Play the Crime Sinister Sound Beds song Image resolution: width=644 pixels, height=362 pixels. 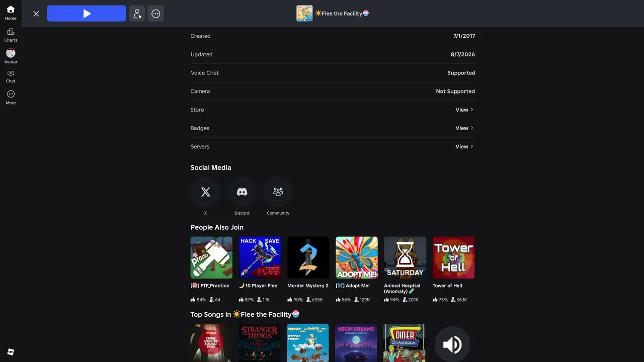tap(211, 343)
